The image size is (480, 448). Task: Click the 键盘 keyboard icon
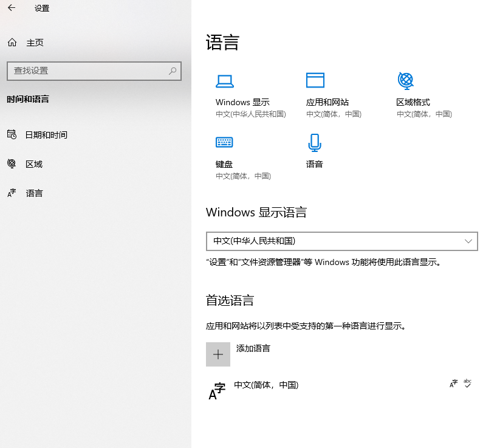(x=224, y=142)
